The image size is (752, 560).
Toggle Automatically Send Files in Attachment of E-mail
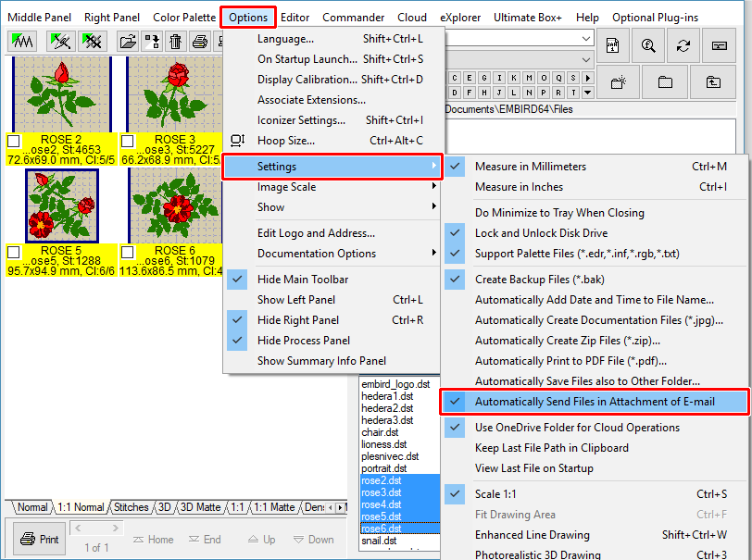click(595, 402)
